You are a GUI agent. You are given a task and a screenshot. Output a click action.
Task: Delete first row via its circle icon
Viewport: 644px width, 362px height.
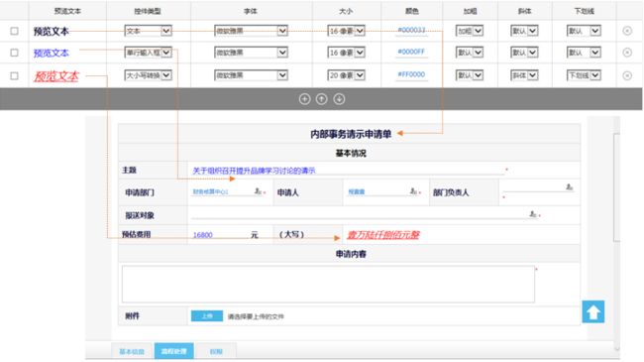click(627, 31)
